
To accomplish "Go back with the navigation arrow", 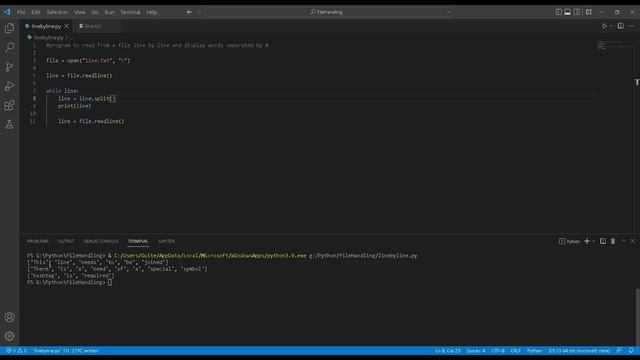I will (x=189, y=12).
